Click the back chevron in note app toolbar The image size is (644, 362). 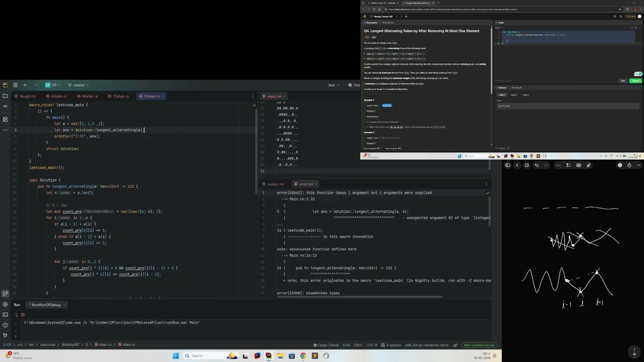(517, 165)
